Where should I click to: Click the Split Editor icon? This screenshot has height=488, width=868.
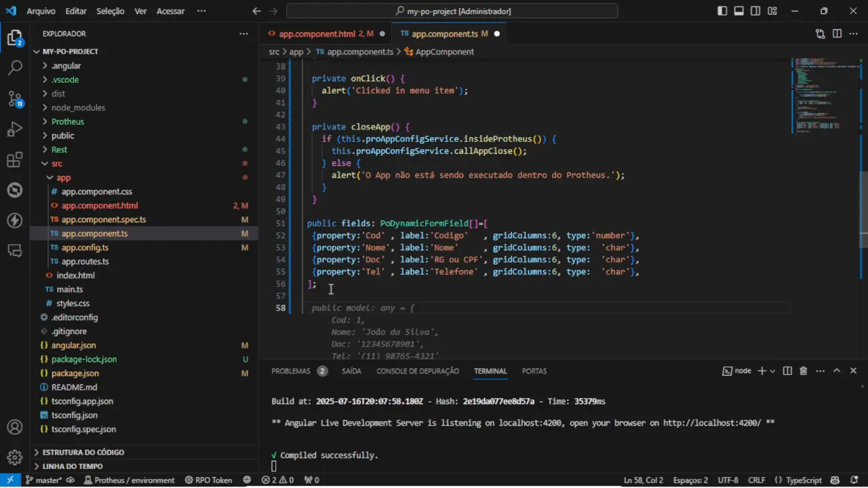coord(837,33)
